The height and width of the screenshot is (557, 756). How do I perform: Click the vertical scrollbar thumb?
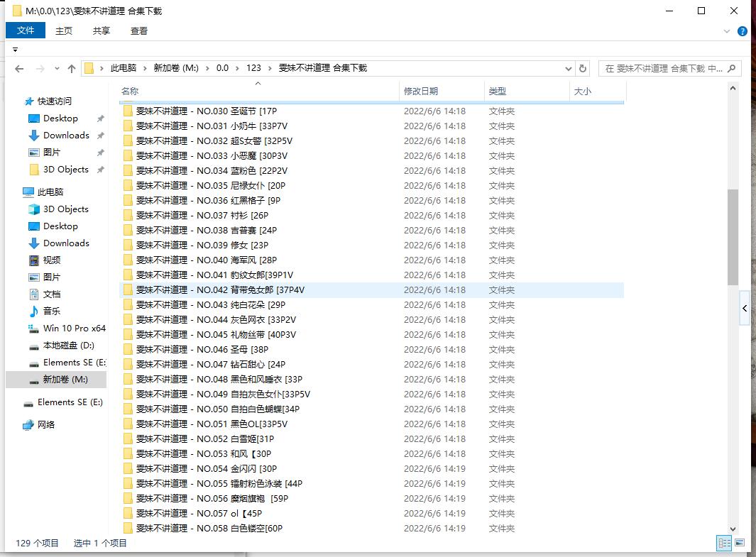coord(733,237)
